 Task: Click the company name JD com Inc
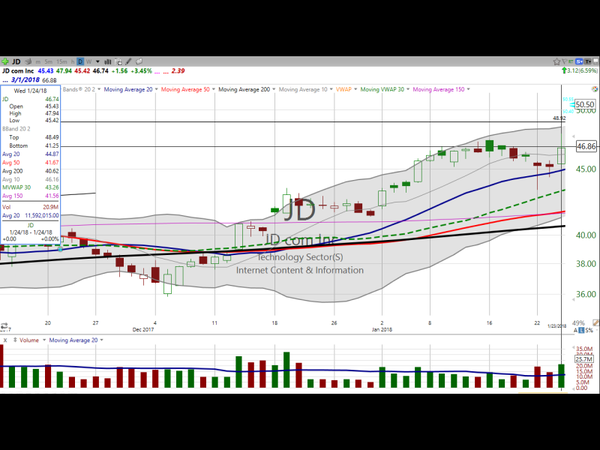click(18, 71)
